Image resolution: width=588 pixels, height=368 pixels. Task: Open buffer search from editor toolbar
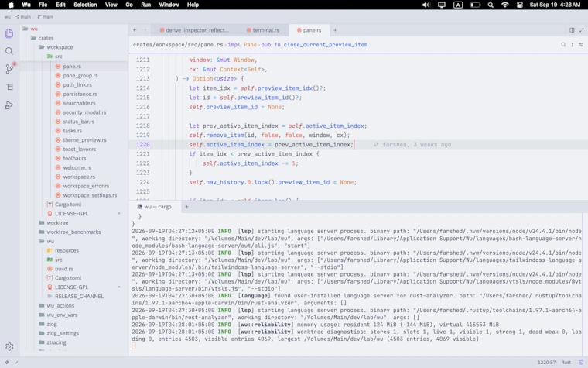[563, 45]
